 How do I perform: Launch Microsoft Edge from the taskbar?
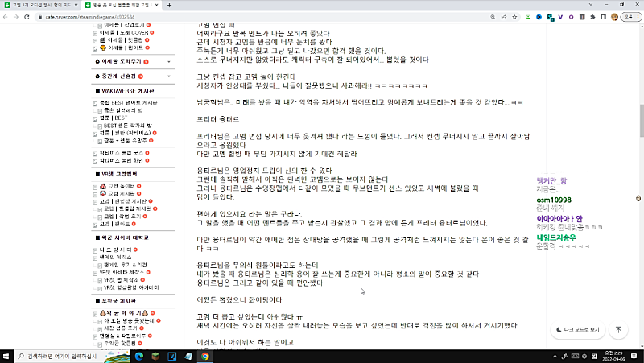tap(138, 356)
